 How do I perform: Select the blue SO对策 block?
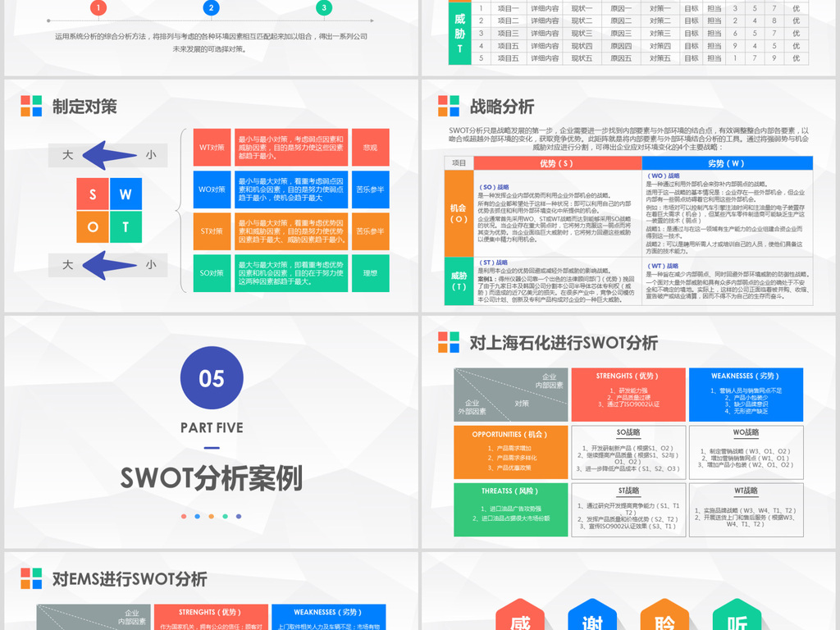[212, 272]
